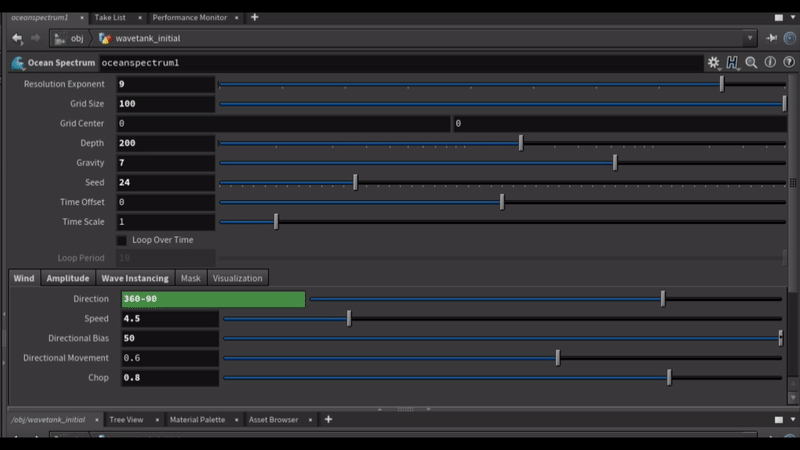The width and height of the screenshot is (800, 450).
Task: Click the Ocean Spectrum node type label
Action: (61, 63)
